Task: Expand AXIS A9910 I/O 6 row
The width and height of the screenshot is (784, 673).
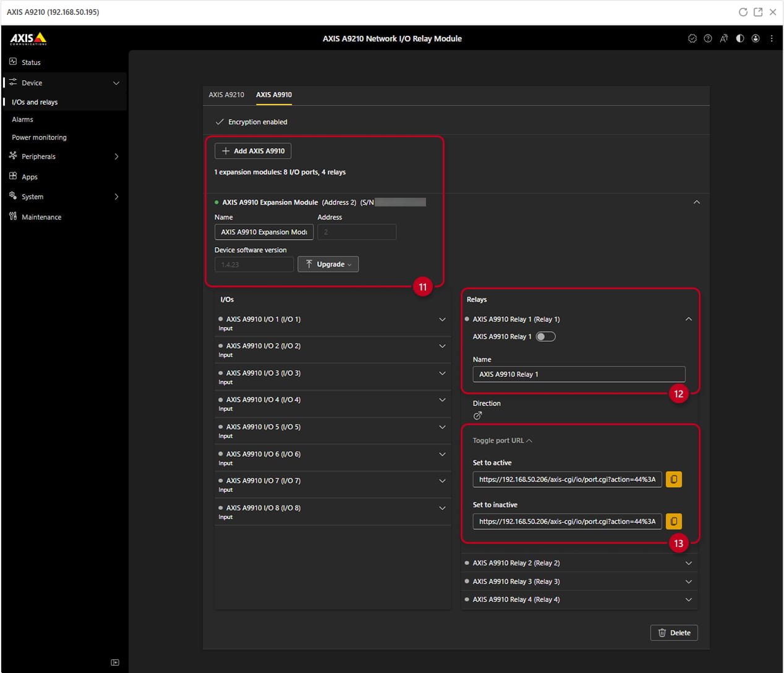Action: [442, 454]
